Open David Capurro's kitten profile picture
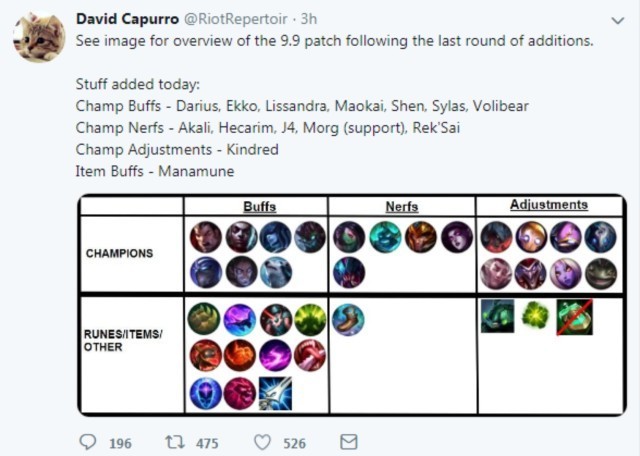640x456 pixels. point(39,37)
